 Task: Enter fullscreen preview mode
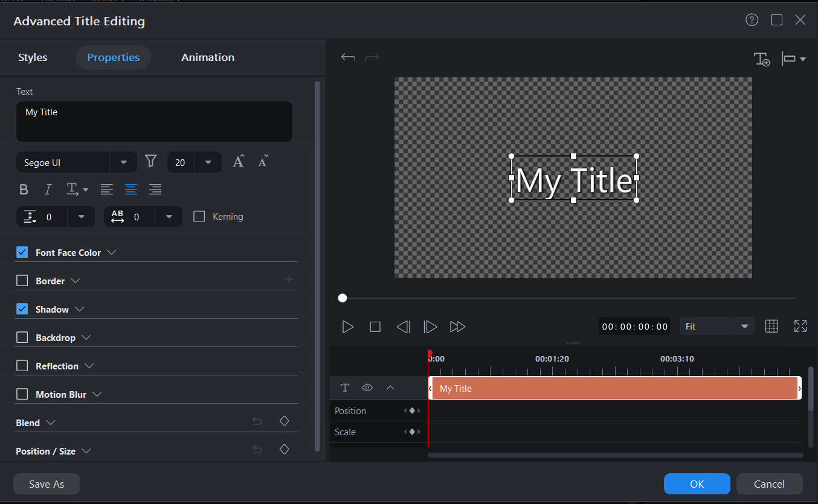tap(800, 326)
